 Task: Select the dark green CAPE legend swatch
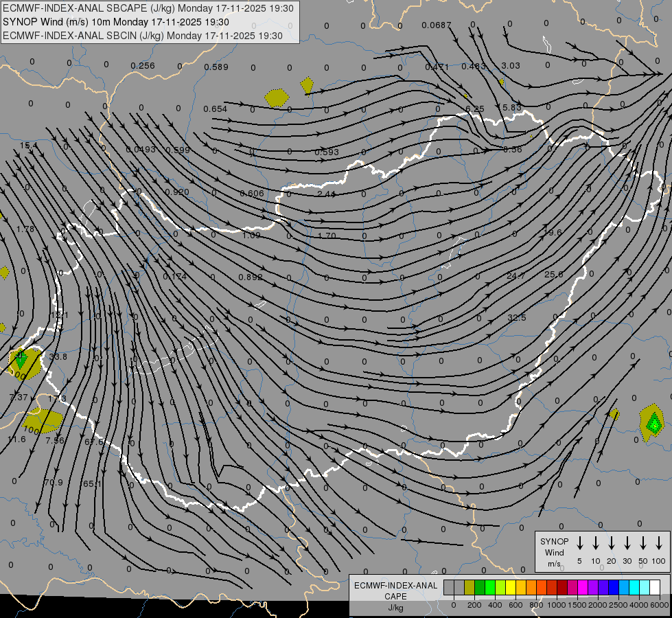480,587
